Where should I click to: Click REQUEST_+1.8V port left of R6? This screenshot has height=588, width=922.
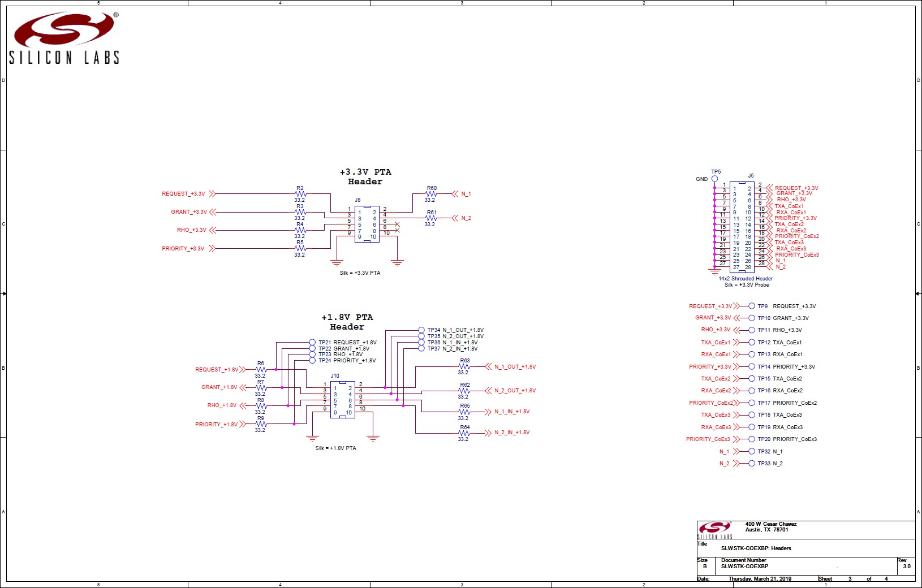pyautogui.click(x=221, y=370)
